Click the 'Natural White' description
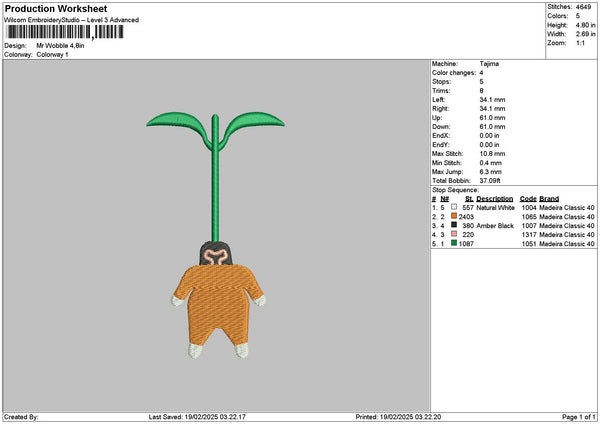 (496, 208)
